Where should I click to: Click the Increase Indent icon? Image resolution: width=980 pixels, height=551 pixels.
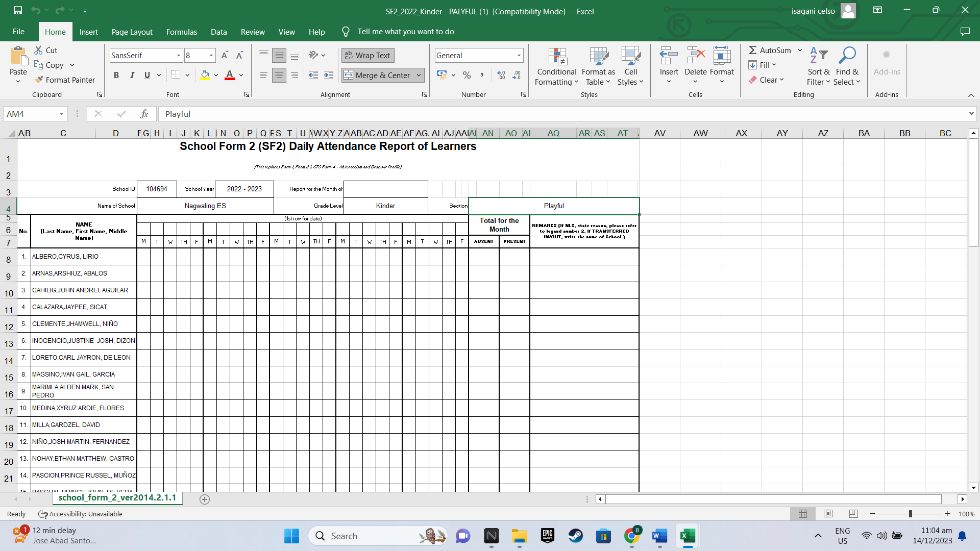329,75
